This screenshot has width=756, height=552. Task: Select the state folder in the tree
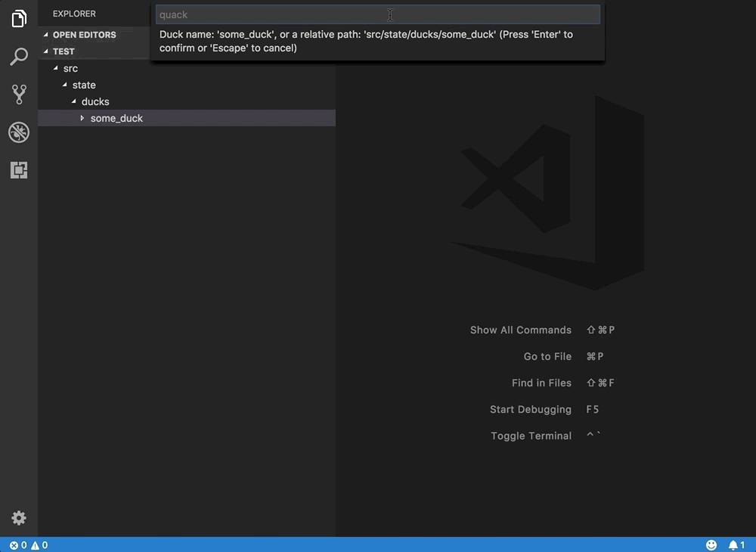click(84, 85)
